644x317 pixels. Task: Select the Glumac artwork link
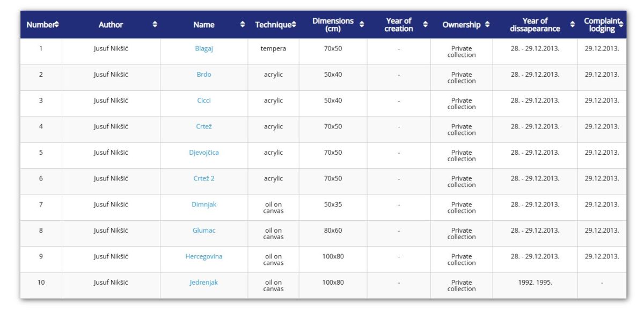[204, 230]
